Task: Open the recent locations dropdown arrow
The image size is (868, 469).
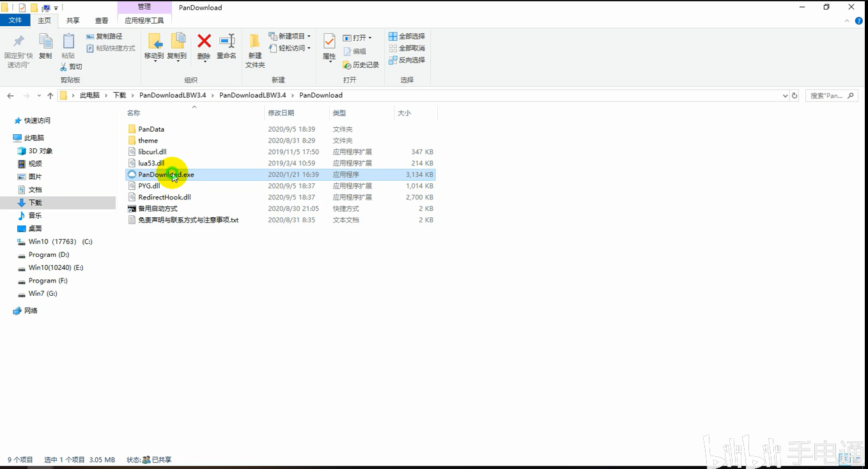Action: point(39,95)
